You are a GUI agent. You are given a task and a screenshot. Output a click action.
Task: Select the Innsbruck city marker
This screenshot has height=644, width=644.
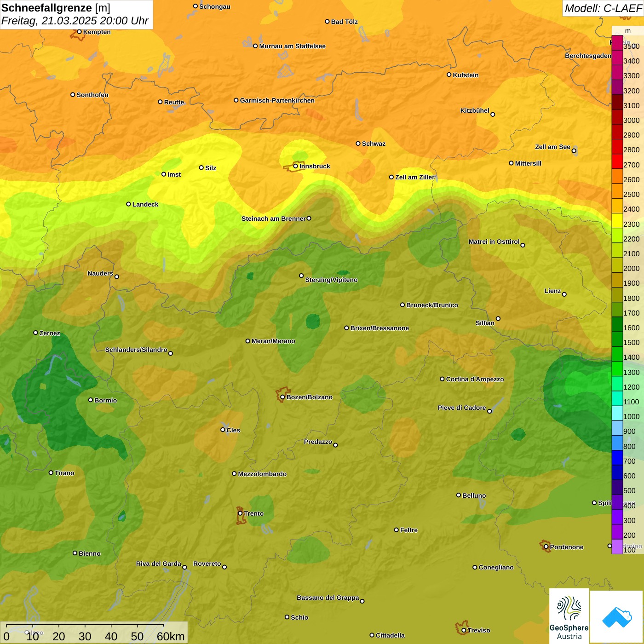tap(295, 166)
